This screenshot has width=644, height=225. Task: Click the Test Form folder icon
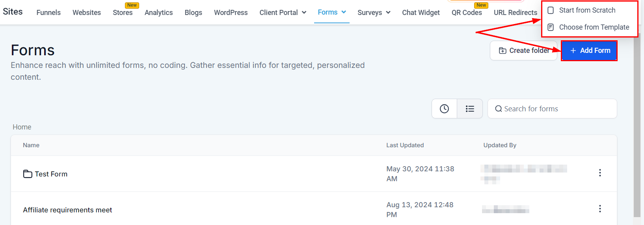(x=28, y=174)
